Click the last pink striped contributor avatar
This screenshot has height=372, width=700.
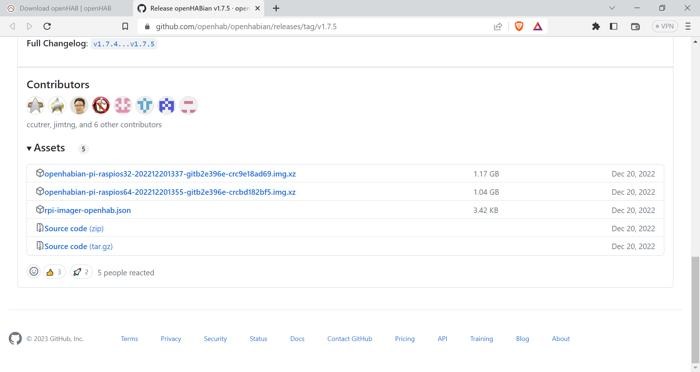(x=188, y=105)
